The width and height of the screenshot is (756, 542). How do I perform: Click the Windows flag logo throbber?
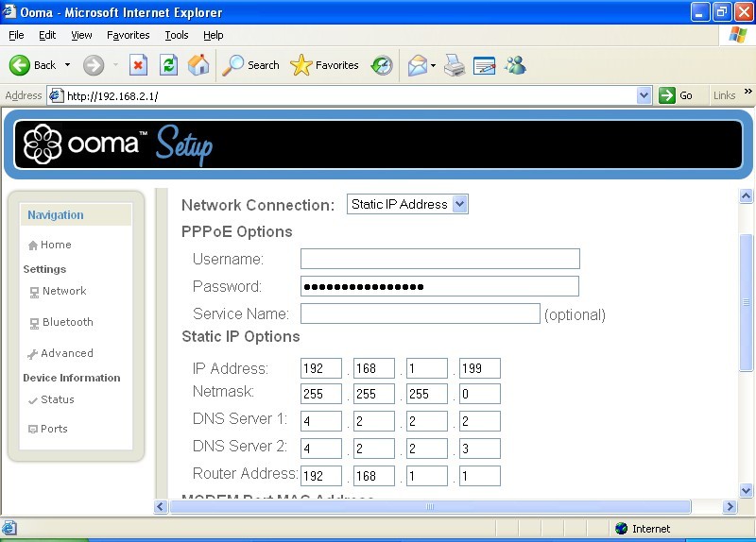tap(737, 35)
